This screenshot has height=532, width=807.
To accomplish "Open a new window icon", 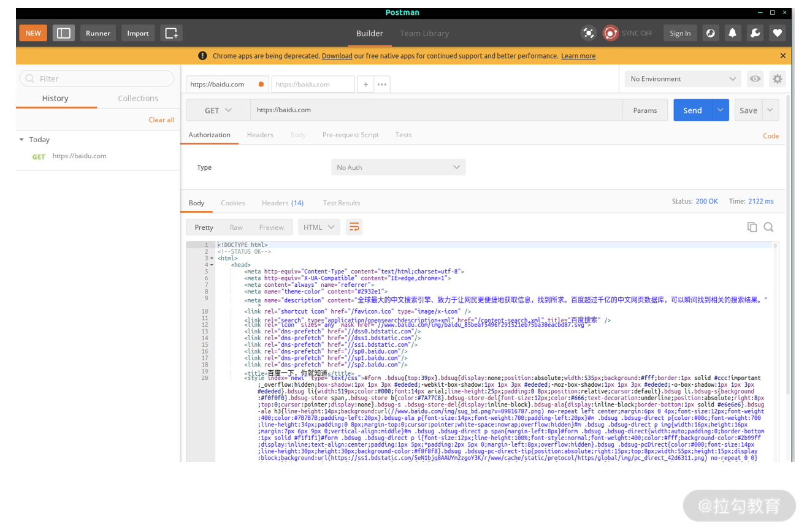I will [x=172, y=33].
